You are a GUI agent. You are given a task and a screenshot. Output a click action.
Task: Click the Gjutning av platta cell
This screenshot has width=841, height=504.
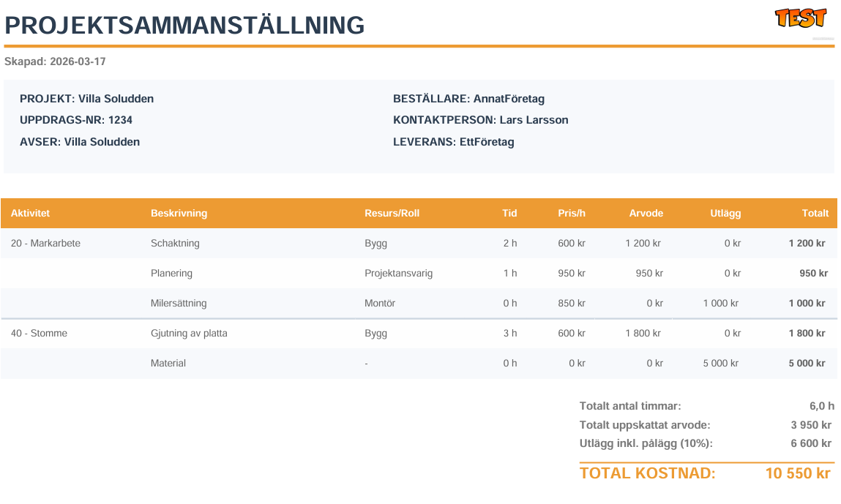pos(189,334)
